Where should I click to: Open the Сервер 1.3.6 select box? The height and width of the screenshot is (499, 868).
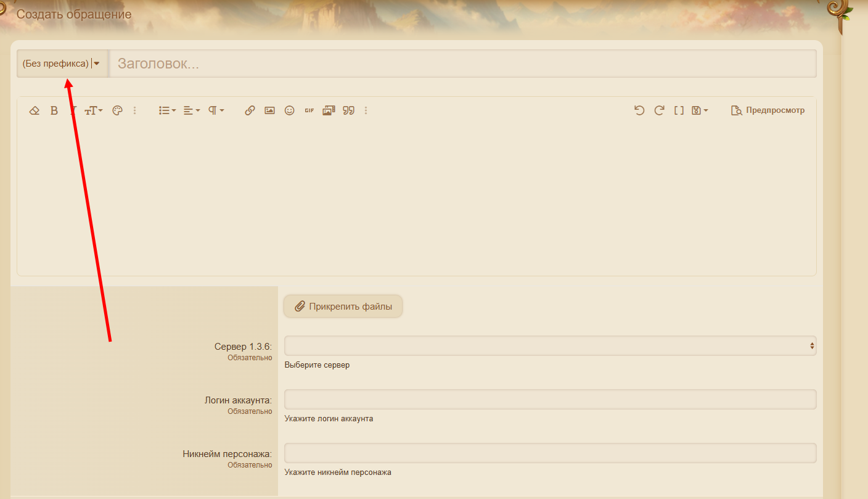[x=551, y=346]
